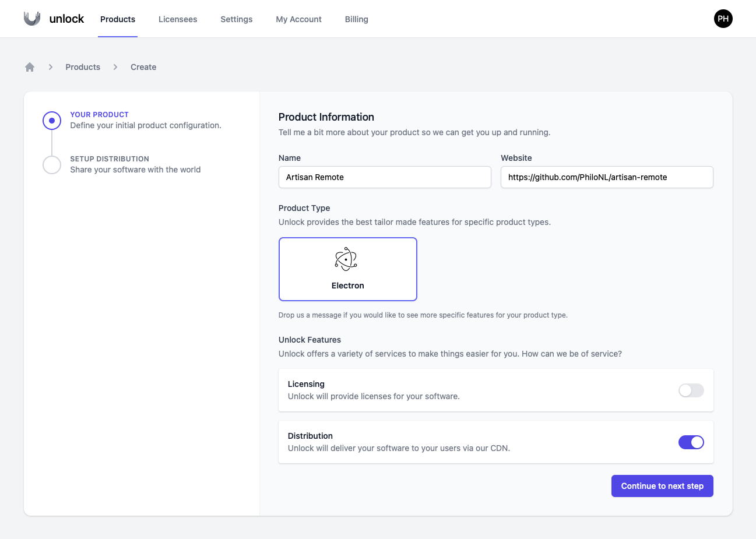This screenshot has height=539, width=756.
Task: Click the Electron atom icon
Action: click(x=346, y=259)
